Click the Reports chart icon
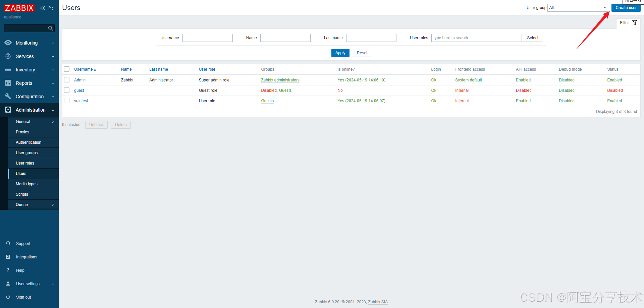The height and width of the screenshot is (308, 644). pos(8,83)
